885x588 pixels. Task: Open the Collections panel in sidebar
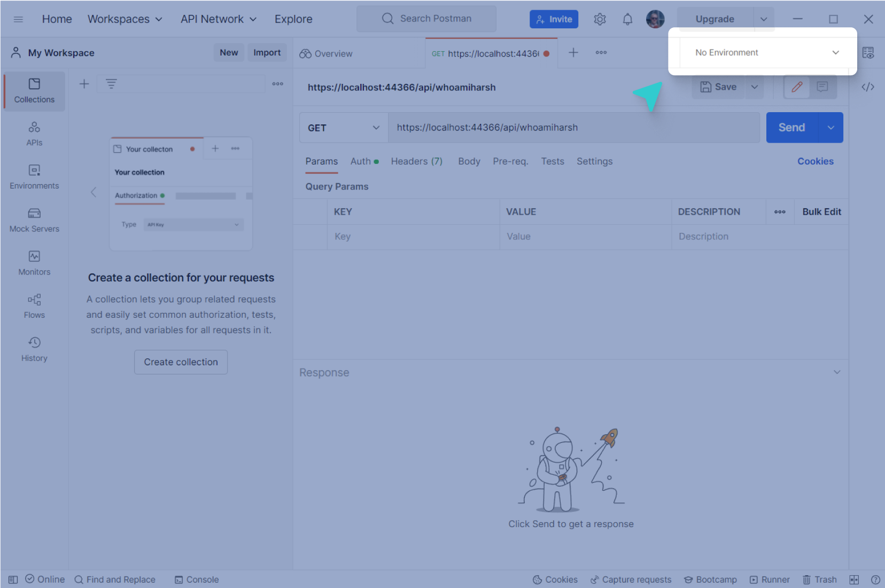(34, 91)
